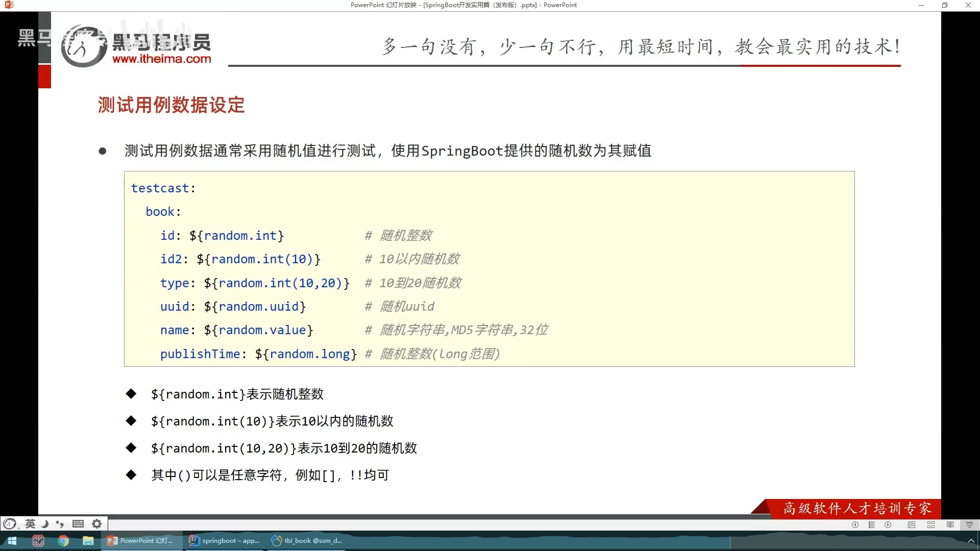This screenshot has height=551, width=980.
Task: Click the slide title 测试用例数据设定
Action: [171, 105]
